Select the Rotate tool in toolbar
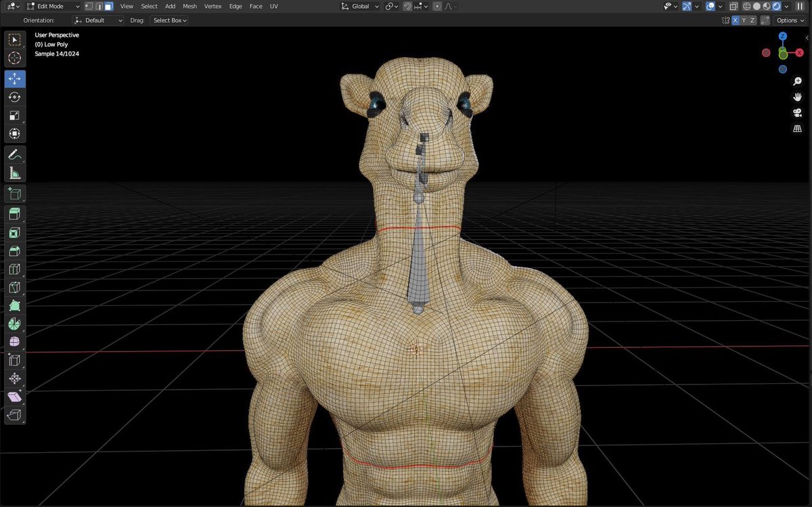The image size is (812, 507). coord(15,97)
